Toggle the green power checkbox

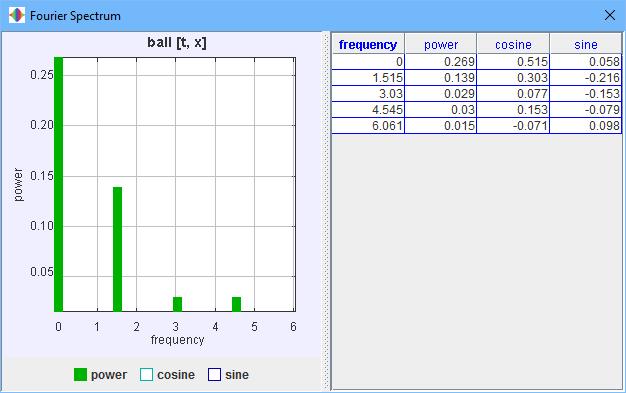coord(80,375)
